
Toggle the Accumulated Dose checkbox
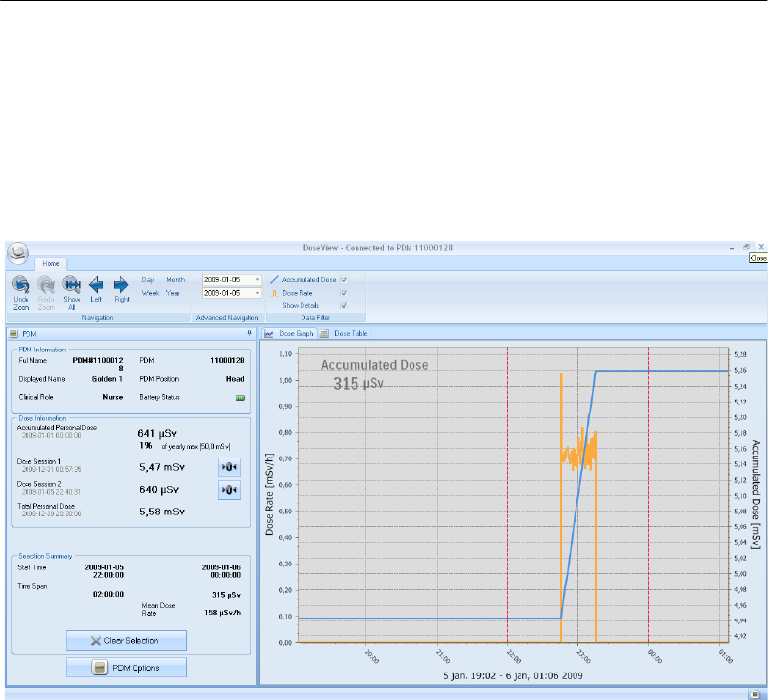[344, 280]
